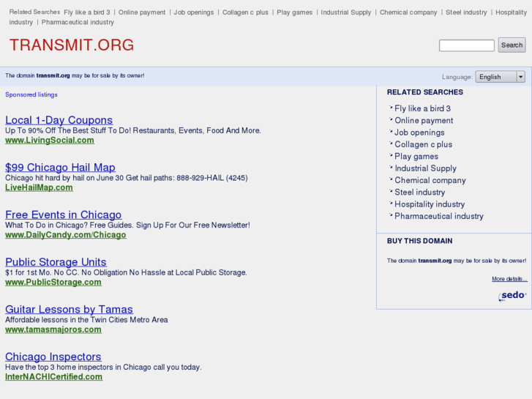Open Guitar Lessons by Tamas ad
The width and height of the screenshot is (532, 399).
coord(70,310)
